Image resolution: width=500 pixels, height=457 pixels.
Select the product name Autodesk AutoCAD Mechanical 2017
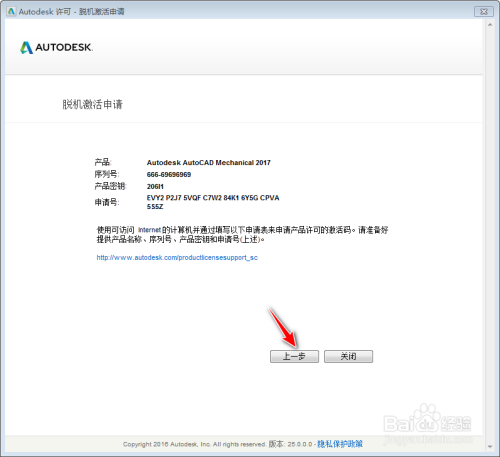pyautogui.click(x=209, y=163)
